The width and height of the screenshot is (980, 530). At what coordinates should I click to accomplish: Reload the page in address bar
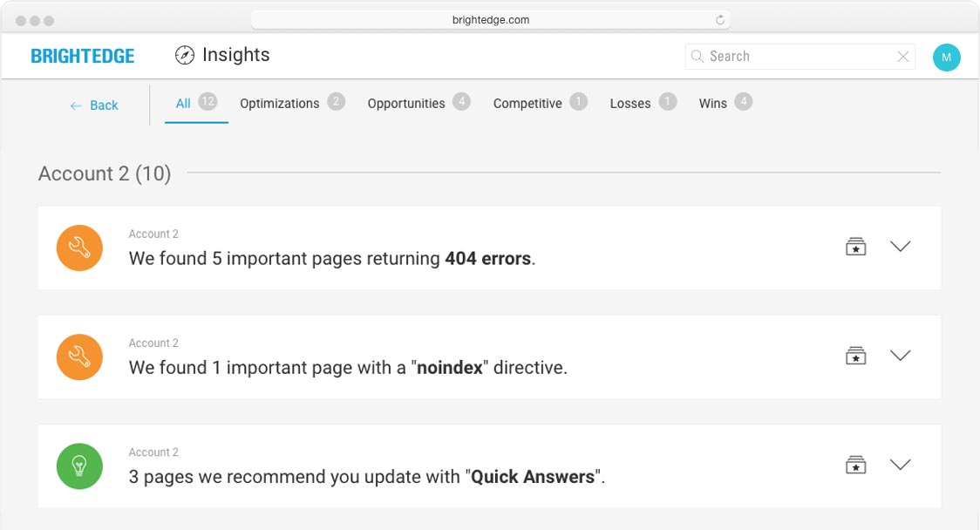720,20
